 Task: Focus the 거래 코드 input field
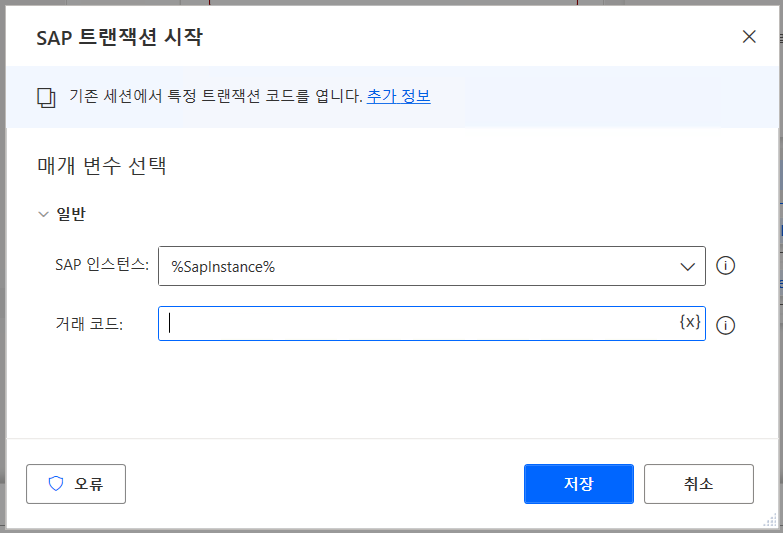pos(431,324)
